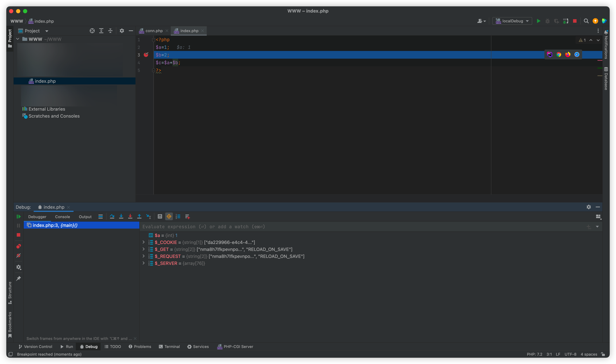Jump to next highlighted warning down arrow
Viewport: 616px width, 364px height.
[x=598, y=40]
